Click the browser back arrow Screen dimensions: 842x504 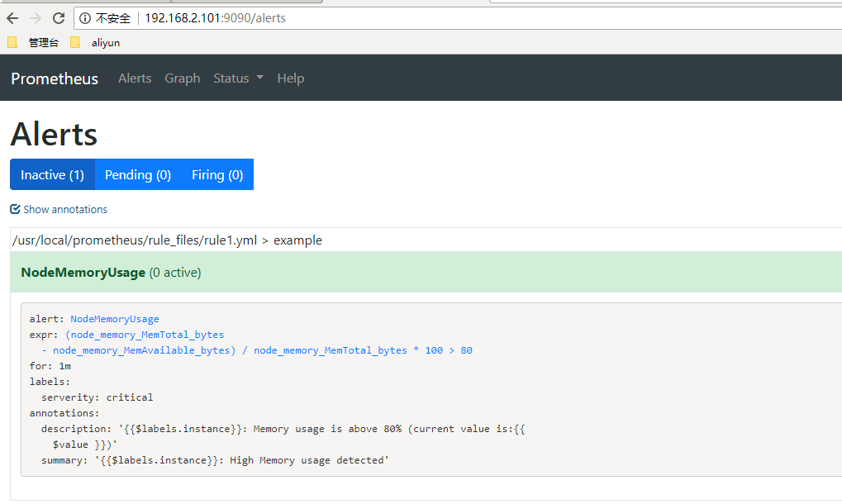(12, 18)
